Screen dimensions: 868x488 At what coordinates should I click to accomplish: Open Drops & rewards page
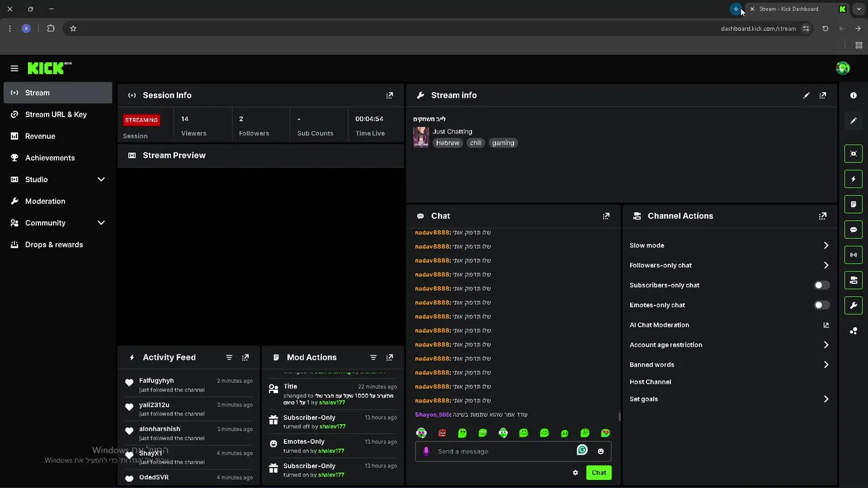[58, 245]
